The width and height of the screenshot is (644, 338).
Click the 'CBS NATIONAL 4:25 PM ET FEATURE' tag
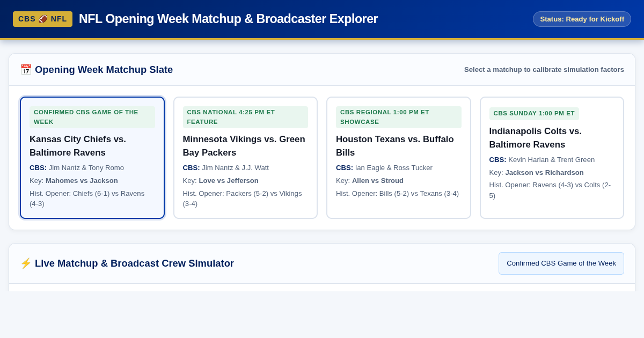[245, 117]
